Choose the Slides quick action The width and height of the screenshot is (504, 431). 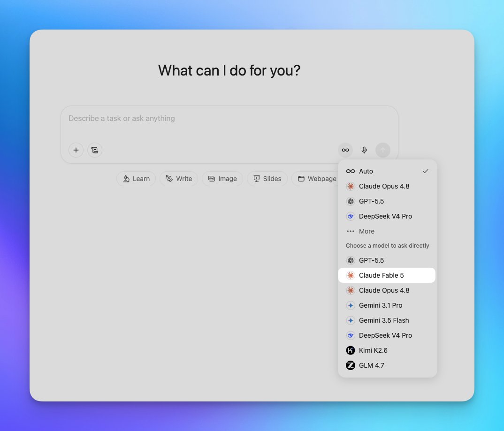pyautogui.click(x=267, y=179)
